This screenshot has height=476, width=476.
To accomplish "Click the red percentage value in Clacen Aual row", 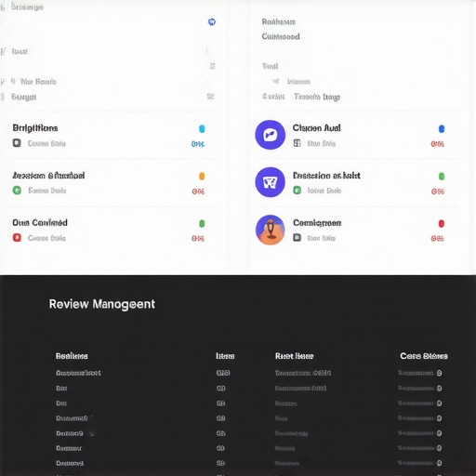I will coord(437,144).
